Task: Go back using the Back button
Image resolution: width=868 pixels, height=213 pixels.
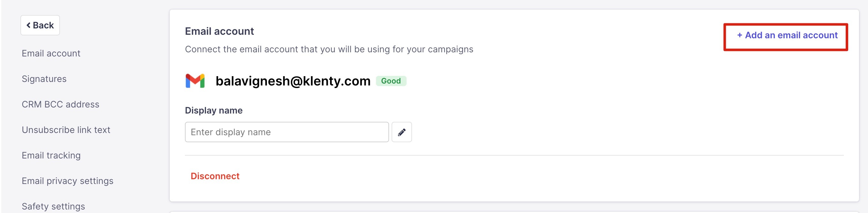Action: click(40, 25)
